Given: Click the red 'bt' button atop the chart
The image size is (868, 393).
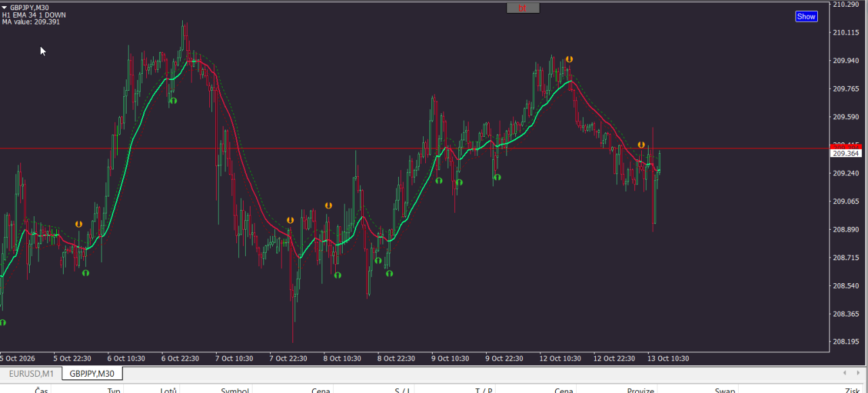Looking at the screenshot, I should click(x=523, y=8).
